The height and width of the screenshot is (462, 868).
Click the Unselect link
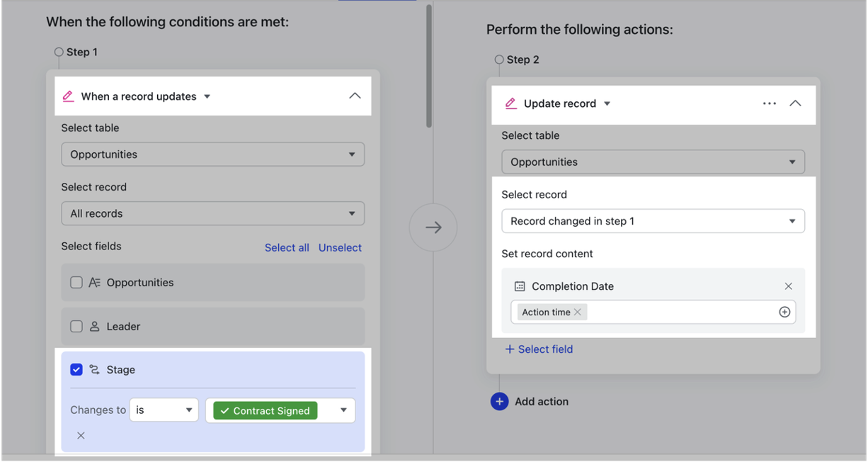[340, 247]
